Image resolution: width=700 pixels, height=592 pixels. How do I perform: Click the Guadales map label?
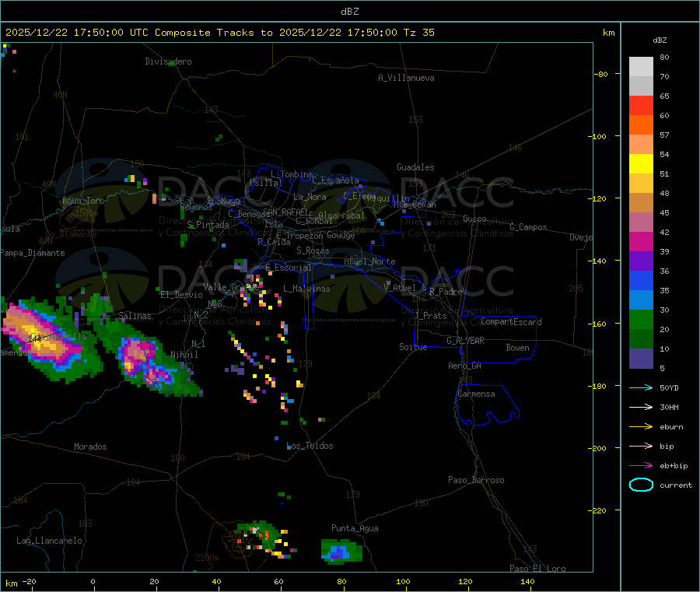pyautogui.click(x=415, y=167)
